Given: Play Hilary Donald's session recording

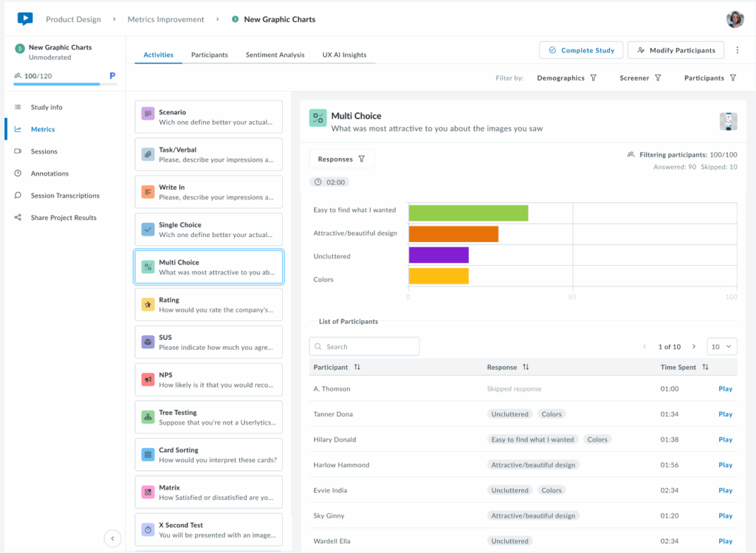Looking at the screenshot, I should coord(725,439).
